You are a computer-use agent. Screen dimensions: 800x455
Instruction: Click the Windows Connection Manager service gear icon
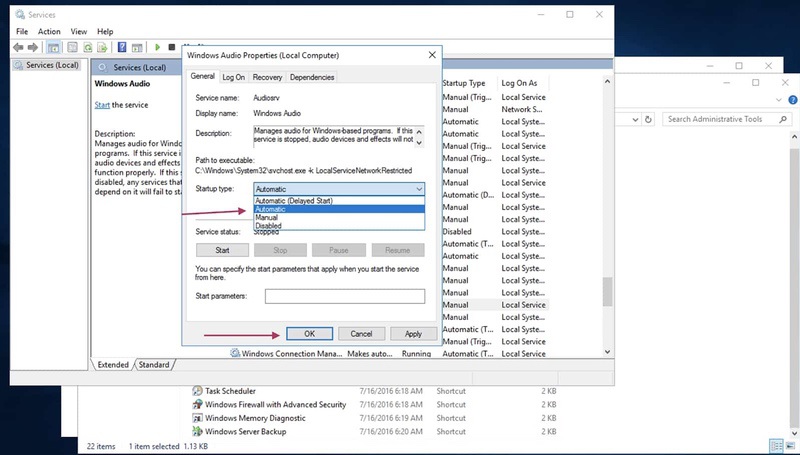pos(235,353)
